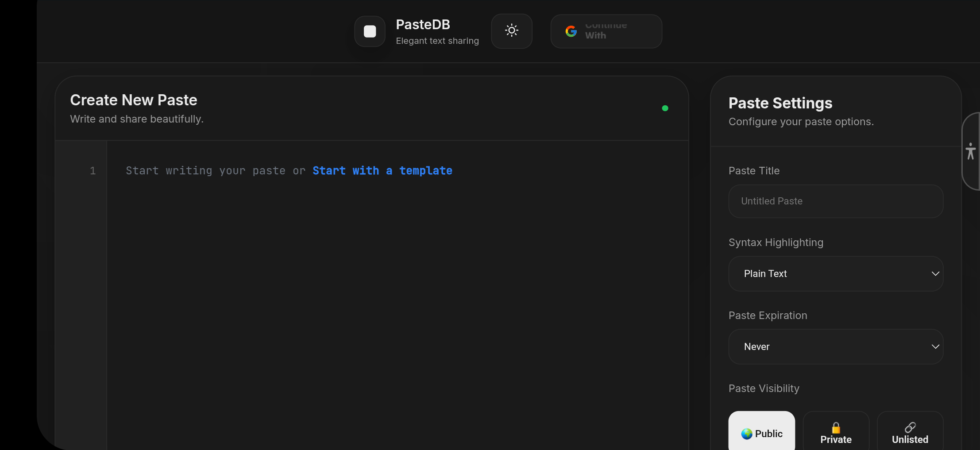This screenshot has width=980, height=450.
Task: Click the PasteDB title text
Action: pyautogui.click(x=423, y=24)
